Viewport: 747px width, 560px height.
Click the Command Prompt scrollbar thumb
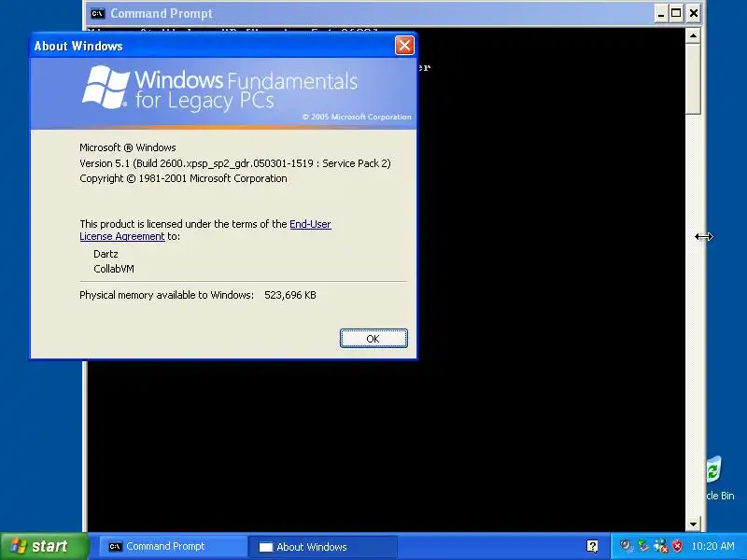(693, 78)
